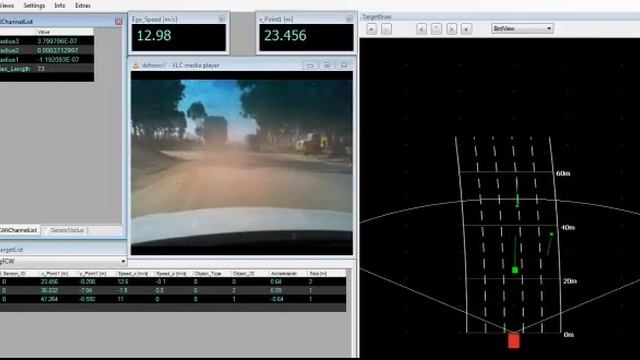The height and width of the screenshot is (360, 640).
Task: Close the FCWChannelList panel with red icon
Action: tap(118, 21)
